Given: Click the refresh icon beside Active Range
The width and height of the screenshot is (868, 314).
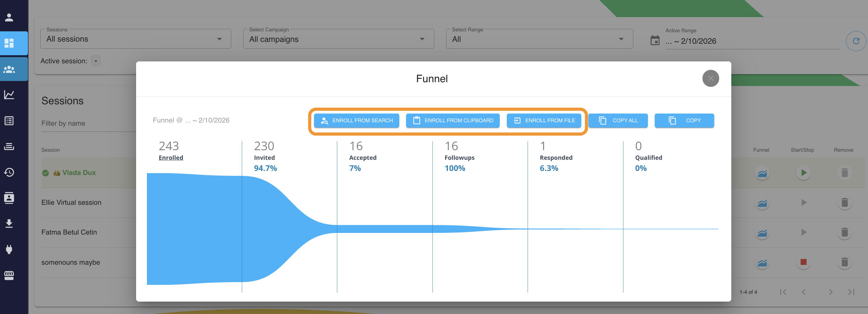Looking at the screenshot, I should point(856,41).
